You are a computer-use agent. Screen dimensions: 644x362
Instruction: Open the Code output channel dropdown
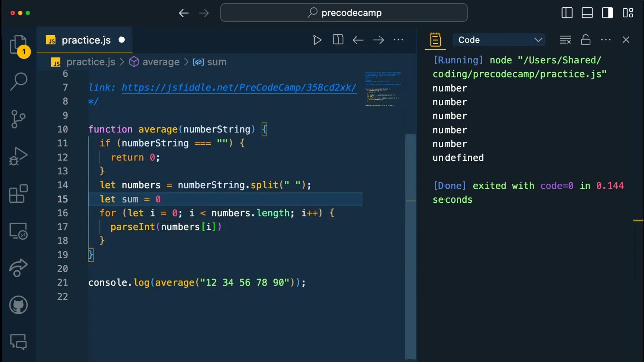[499, 40]
